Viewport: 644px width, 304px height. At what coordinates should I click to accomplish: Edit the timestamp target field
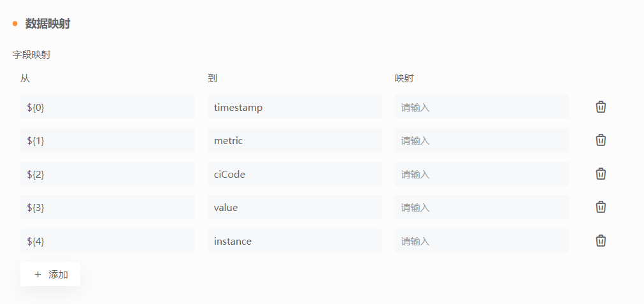tap(295, 107)
